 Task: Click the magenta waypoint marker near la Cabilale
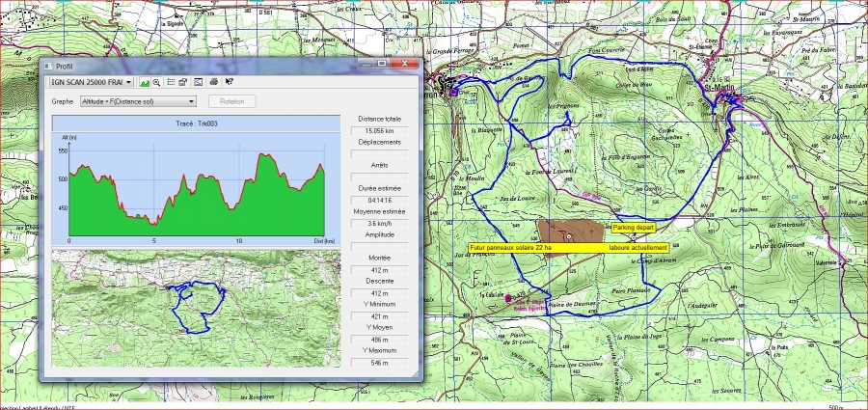pos(508,297)
